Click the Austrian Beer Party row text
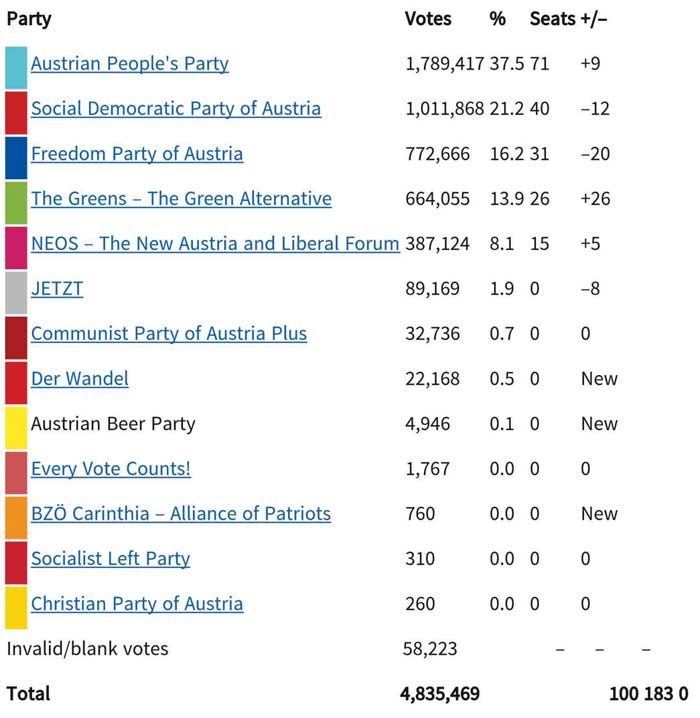700x718 pixels. tap(113, 424)
